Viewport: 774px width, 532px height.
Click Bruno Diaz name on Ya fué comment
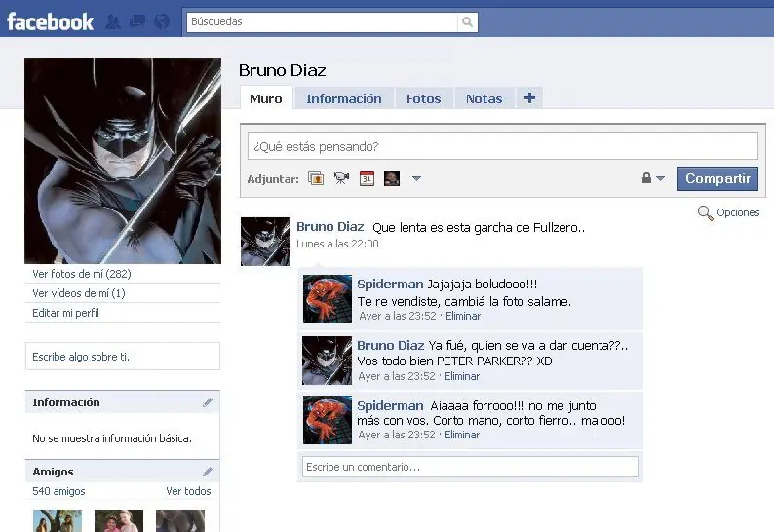tap(391, 345)
